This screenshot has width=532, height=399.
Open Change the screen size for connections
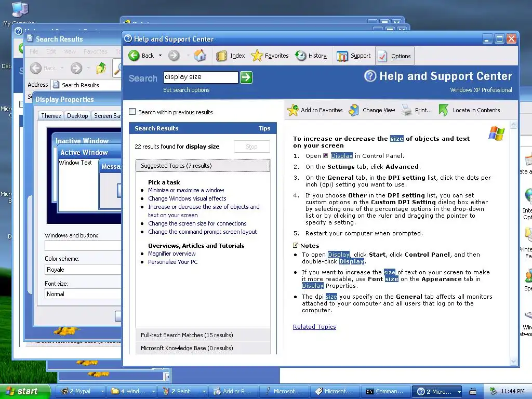pos(197,223)
